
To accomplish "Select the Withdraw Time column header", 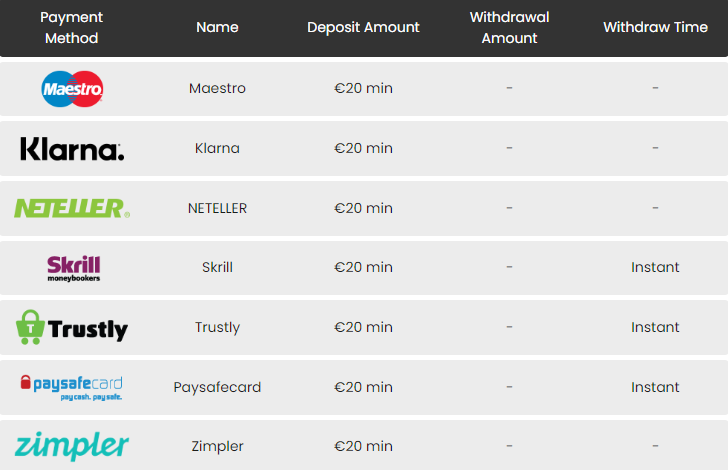I will pos(655,28).
